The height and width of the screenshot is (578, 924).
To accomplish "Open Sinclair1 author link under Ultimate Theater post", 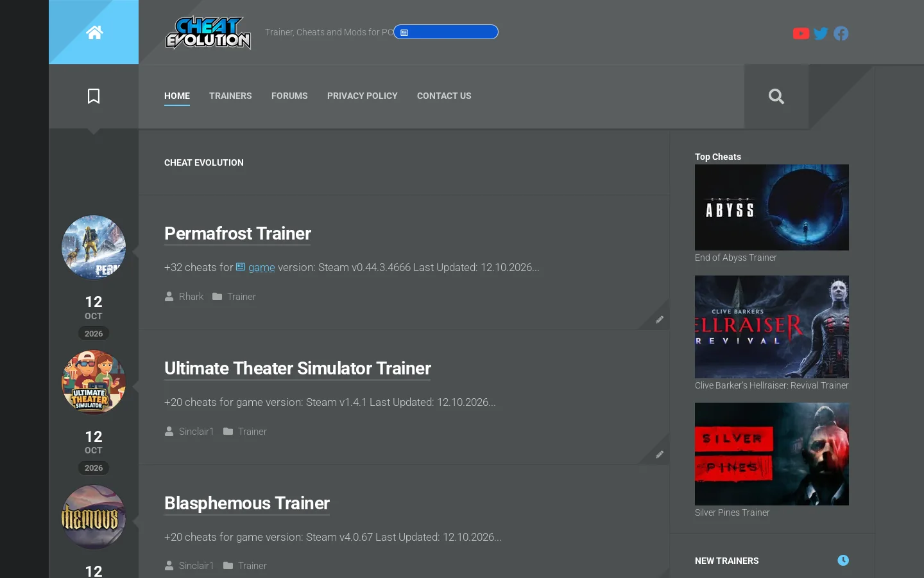I will coord(196,432).
